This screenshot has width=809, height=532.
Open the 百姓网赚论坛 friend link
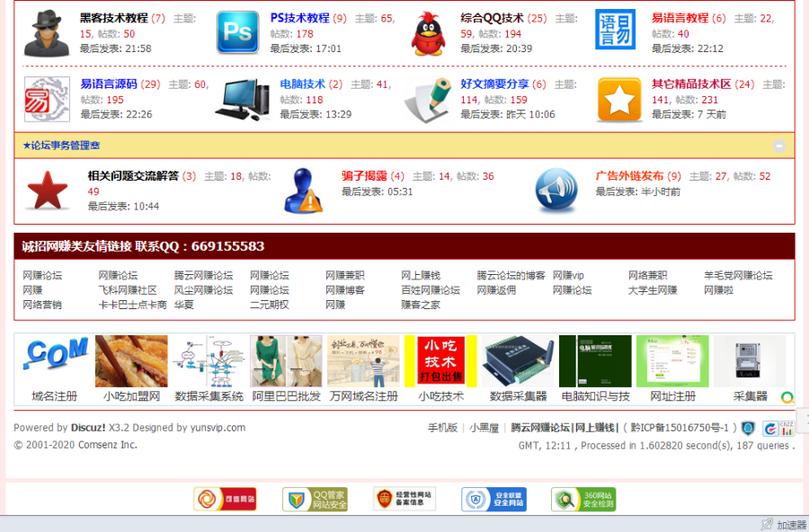pyautogui.click(x=431, y=290)
